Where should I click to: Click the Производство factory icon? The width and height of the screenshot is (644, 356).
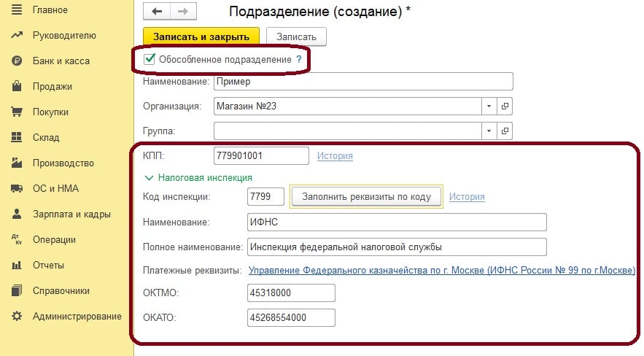(x=16, y=163)
